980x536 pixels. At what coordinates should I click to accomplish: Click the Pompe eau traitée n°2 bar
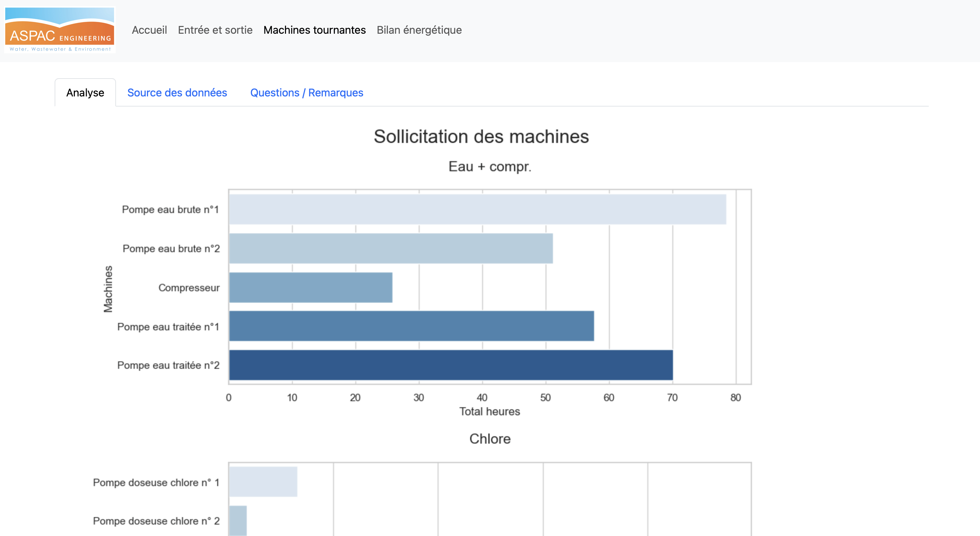tap(451, 365)
